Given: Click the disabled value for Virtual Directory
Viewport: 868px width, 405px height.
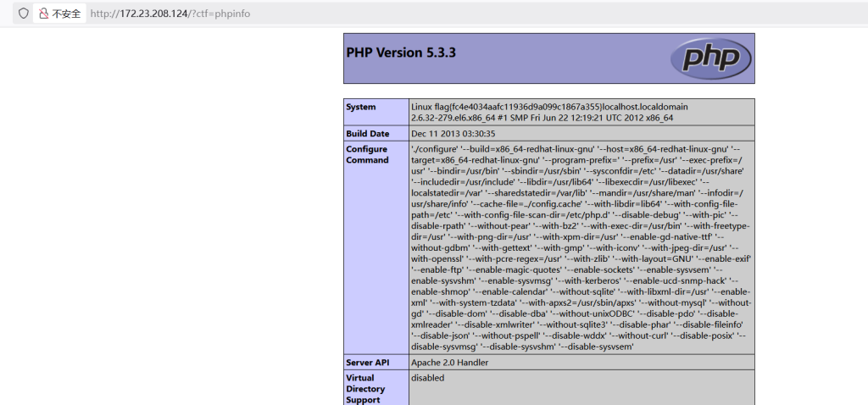Looking at the screenshot, I should [427, 378].
